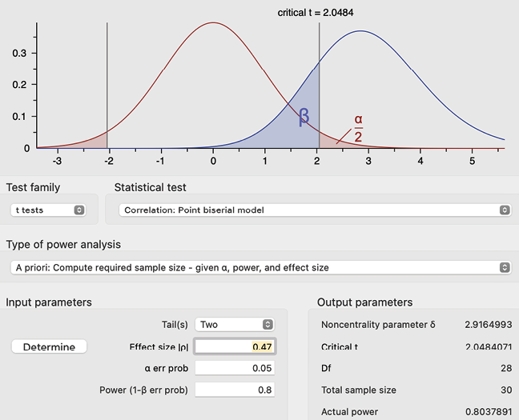Focus the Power (1-β err prob) field
519x420 pixels.
(235, 390)
